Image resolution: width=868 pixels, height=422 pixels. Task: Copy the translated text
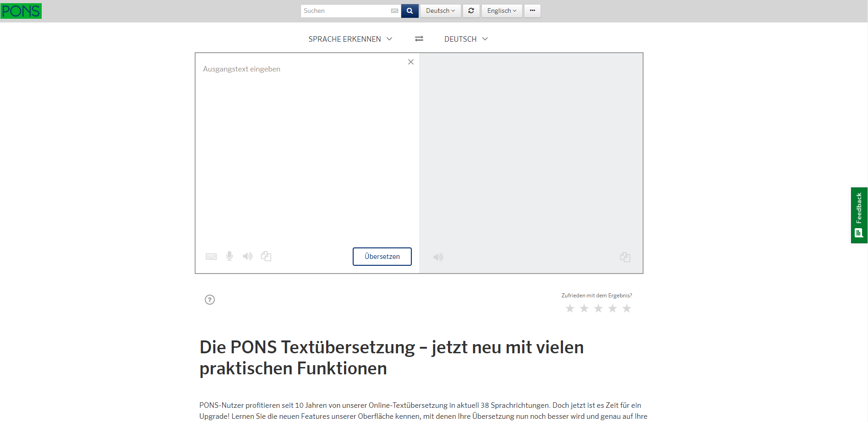[625, 257]
